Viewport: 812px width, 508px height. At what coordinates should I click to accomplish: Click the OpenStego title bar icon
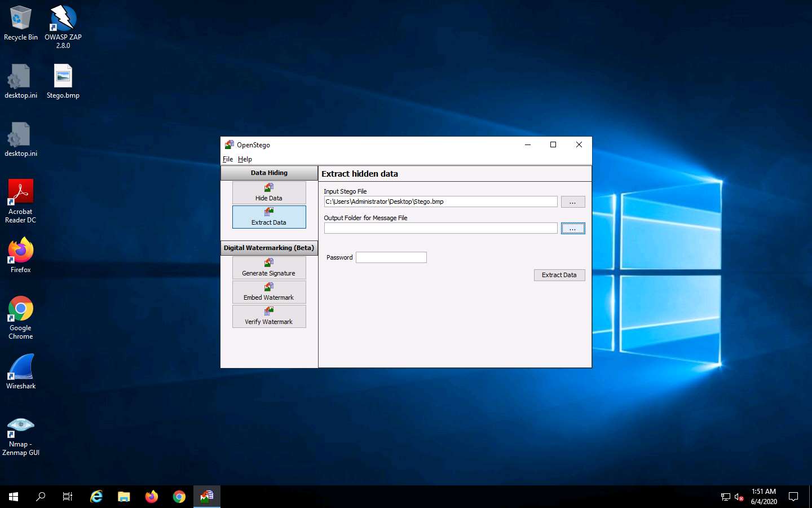pos(229,144)
